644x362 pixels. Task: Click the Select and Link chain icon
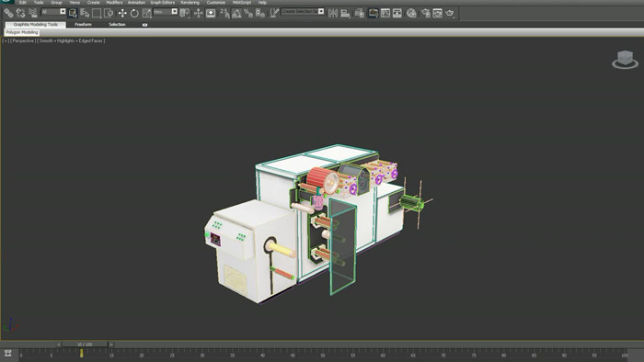click(8, 13)
